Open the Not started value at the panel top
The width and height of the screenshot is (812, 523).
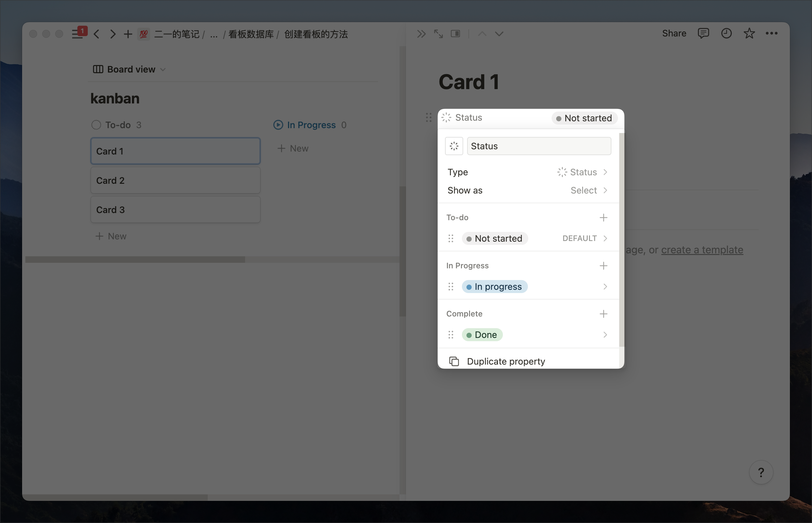tap(584, 118)
